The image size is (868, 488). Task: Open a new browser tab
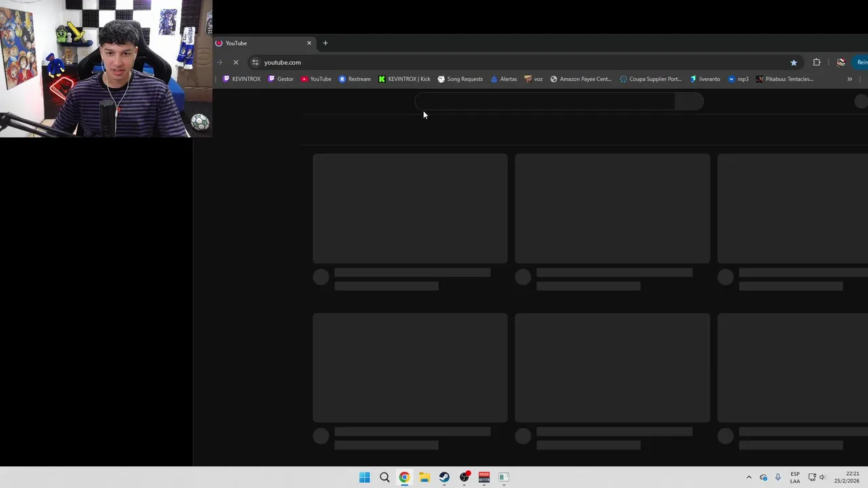click(325, 43)
